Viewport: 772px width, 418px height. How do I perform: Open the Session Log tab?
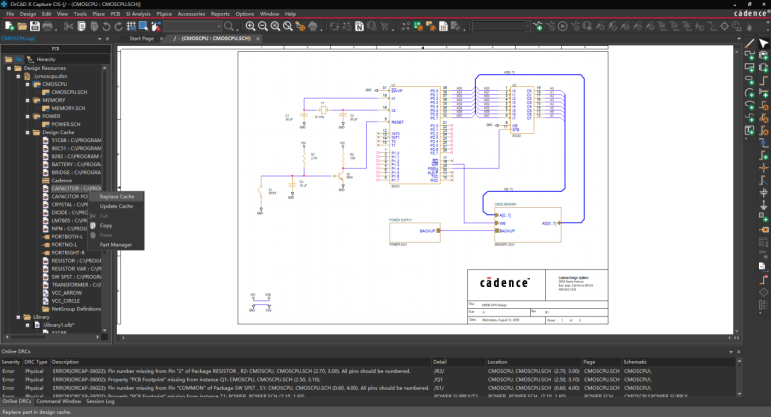[x=100, y=401]
